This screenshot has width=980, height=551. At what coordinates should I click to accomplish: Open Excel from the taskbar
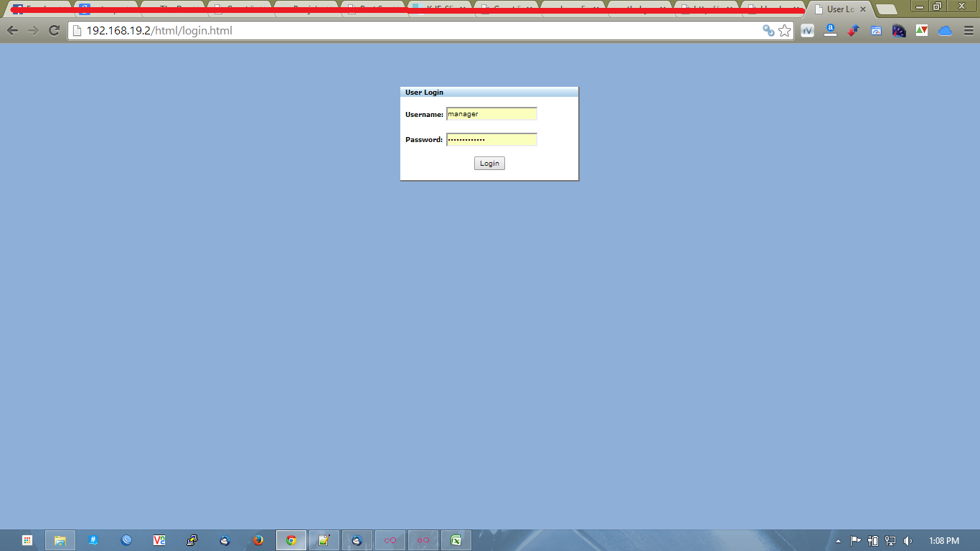pyautogui.click(x=456, y=540)
